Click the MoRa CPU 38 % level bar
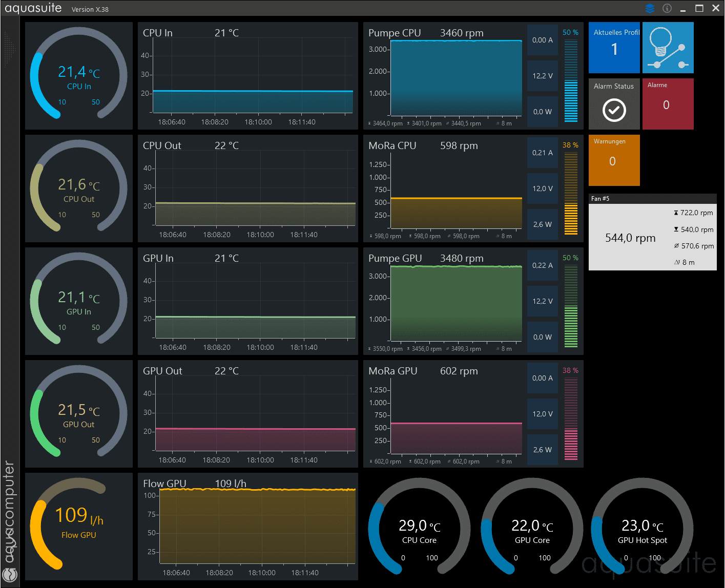Screen dimensions: 725x588 click(x=571, y=193)
